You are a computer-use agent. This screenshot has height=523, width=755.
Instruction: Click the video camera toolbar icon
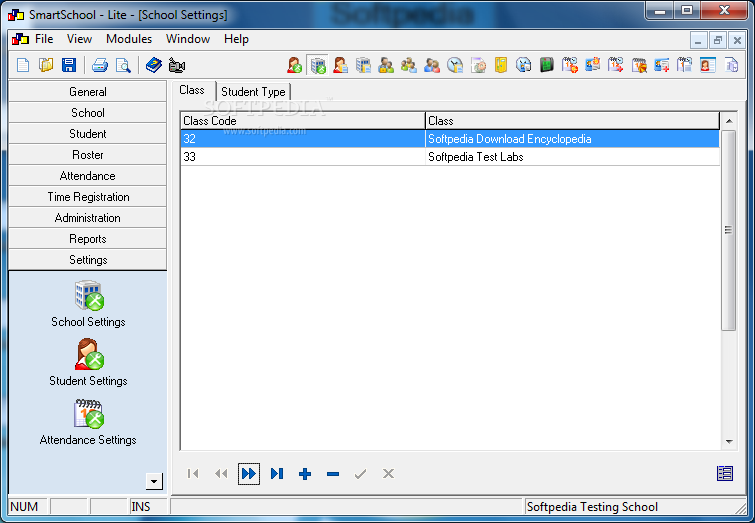pyautogui.click(x=177, y=65)
